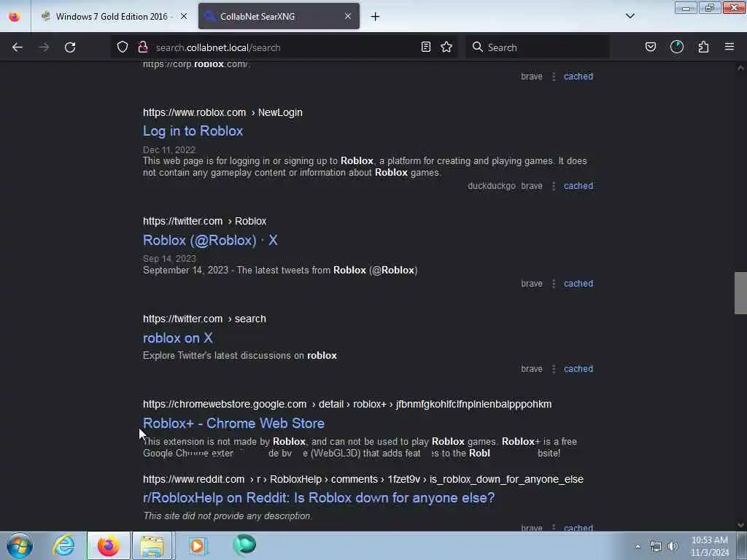Click the address bar URL field
The width and height of the screenshot is (747, 560).
click(284, 47)
